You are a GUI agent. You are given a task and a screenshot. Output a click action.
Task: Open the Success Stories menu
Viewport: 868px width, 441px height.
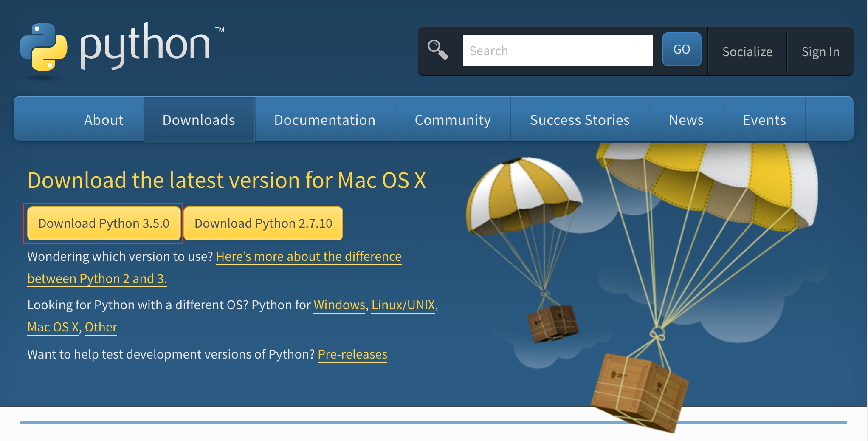[x=580, y=120]
